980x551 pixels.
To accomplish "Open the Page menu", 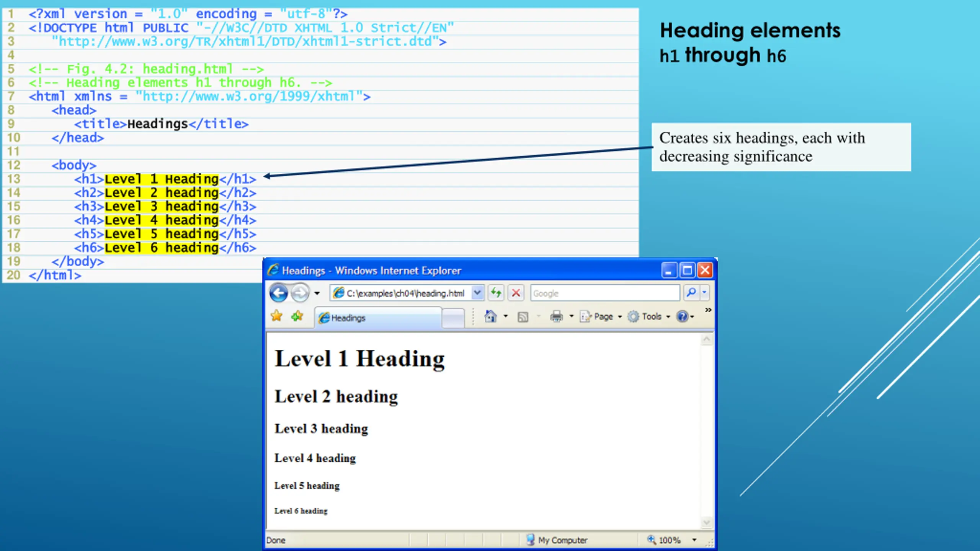I will pyautogui.click(x=600, y=316).
